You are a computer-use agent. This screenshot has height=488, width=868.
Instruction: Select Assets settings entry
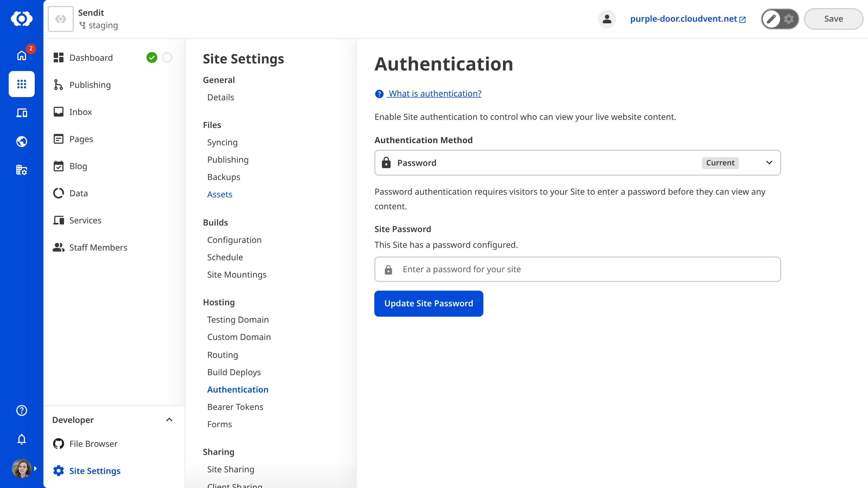220,194
